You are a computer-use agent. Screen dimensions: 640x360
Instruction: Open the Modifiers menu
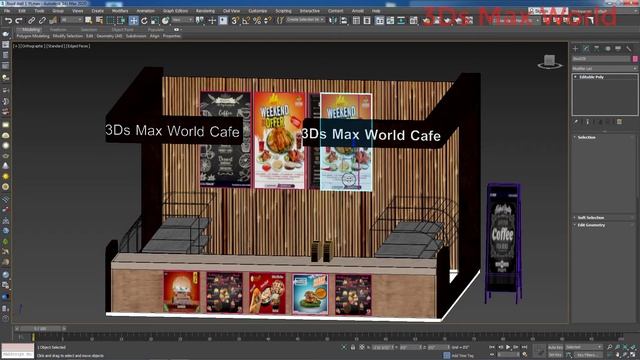click(120, 11)
